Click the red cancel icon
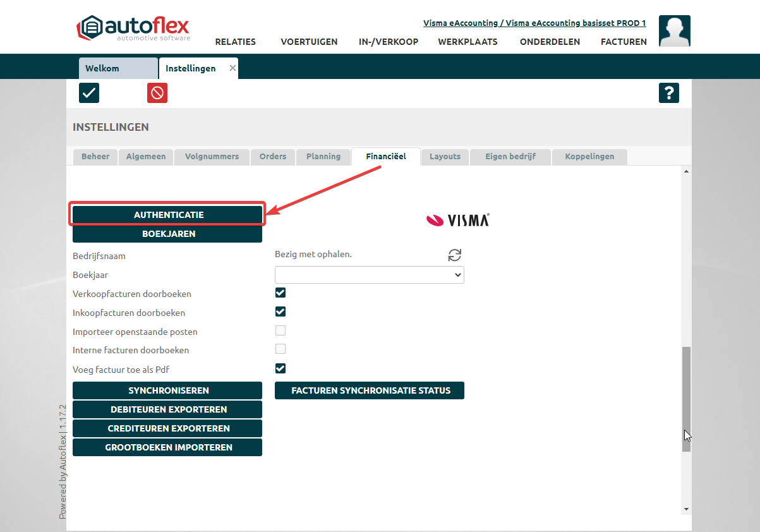The height and width of the screenshot is (532, 760). (157, 93)
